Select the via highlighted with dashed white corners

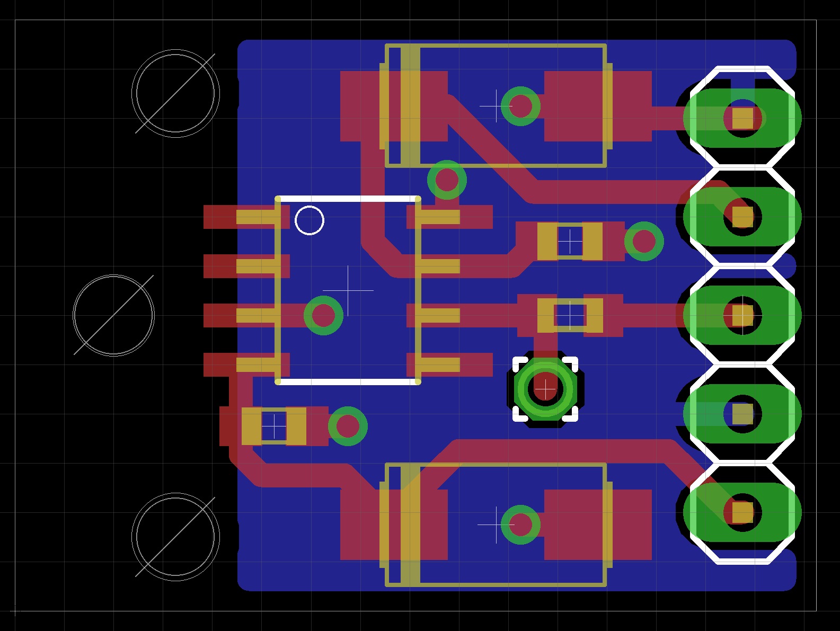545,389
